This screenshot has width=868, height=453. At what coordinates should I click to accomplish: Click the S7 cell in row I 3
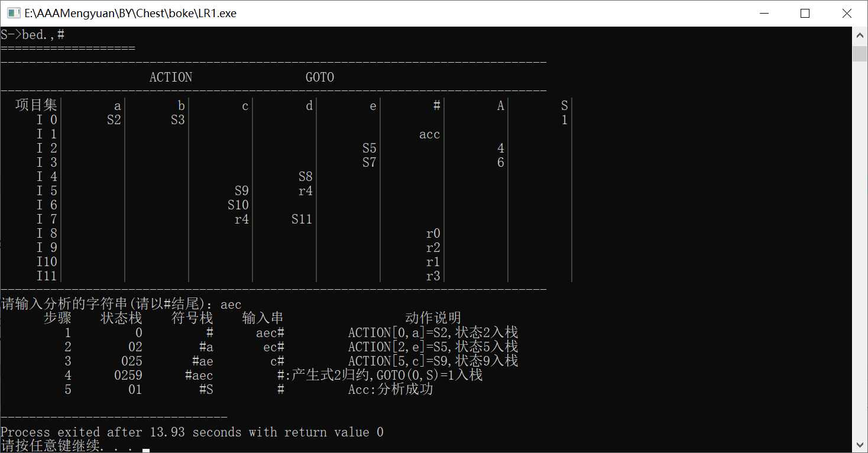pos(369,163)
